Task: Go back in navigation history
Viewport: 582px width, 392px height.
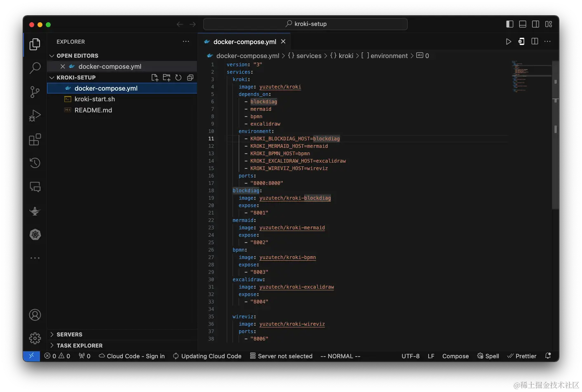Action: 180,24
